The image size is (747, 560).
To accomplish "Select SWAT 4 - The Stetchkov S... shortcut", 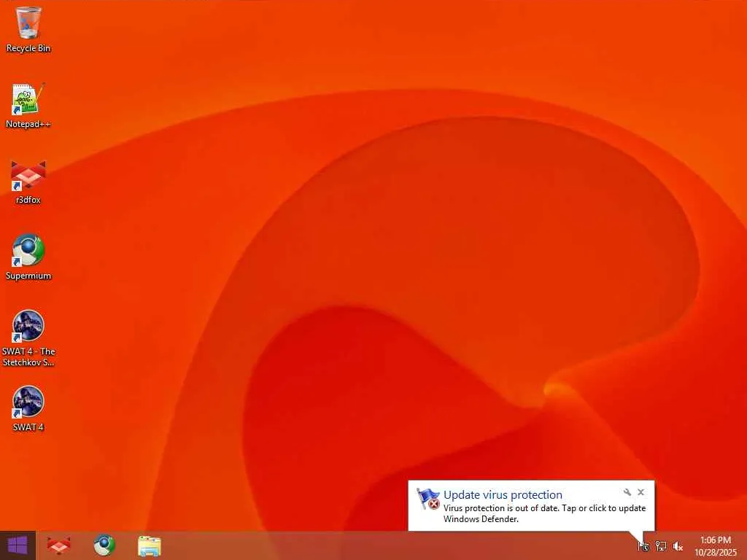I will 28,338.
